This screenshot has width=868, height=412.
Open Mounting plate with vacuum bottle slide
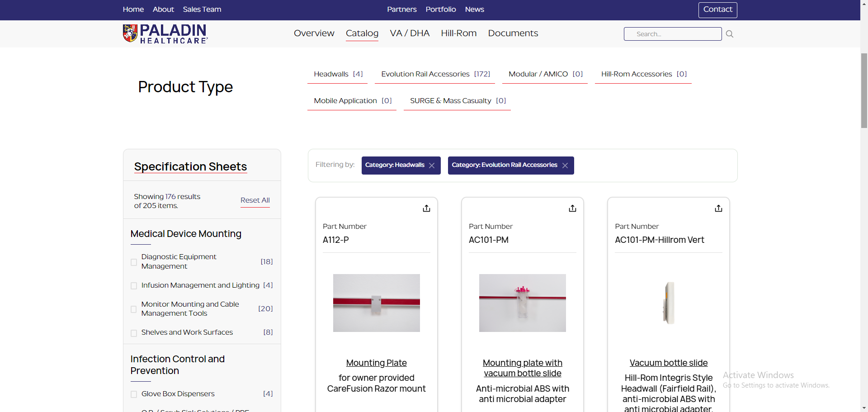[523, 368]
